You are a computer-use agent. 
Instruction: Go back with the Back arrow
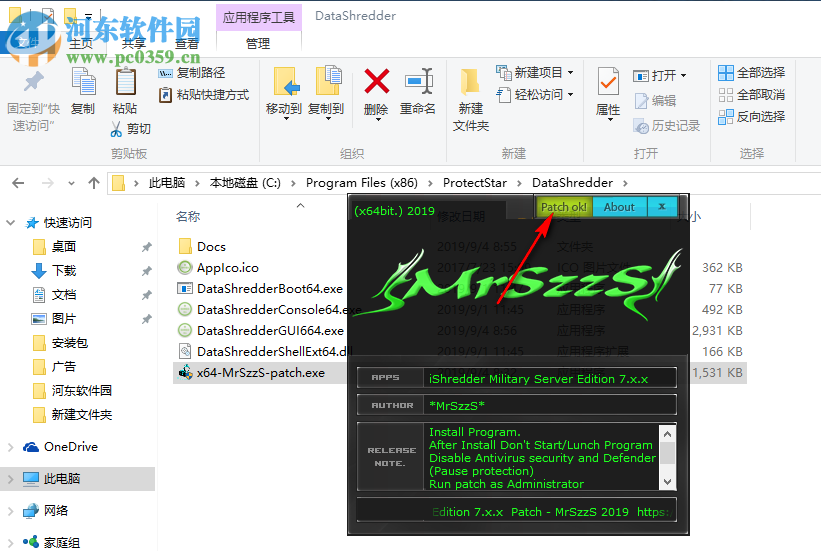[18, 183]
